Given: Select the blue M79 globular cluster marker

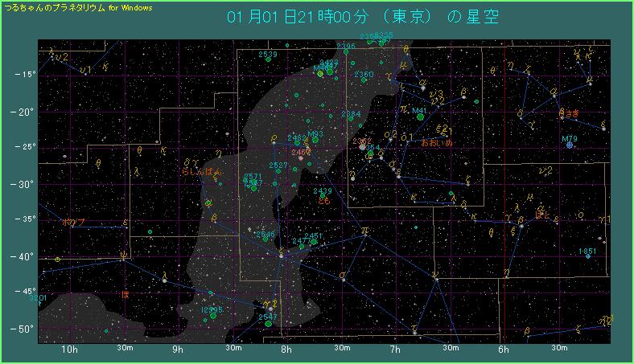Looking at the screenshot, I should [570, 146].
